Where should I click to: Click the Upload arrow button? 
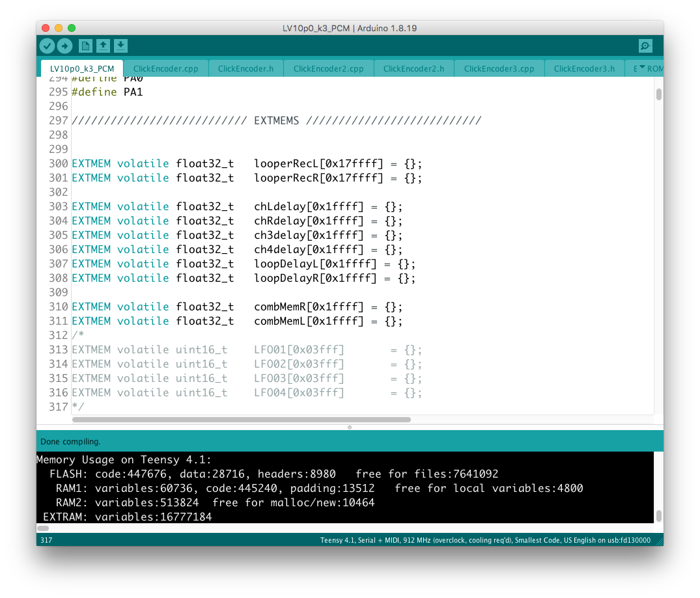point(64,46)
